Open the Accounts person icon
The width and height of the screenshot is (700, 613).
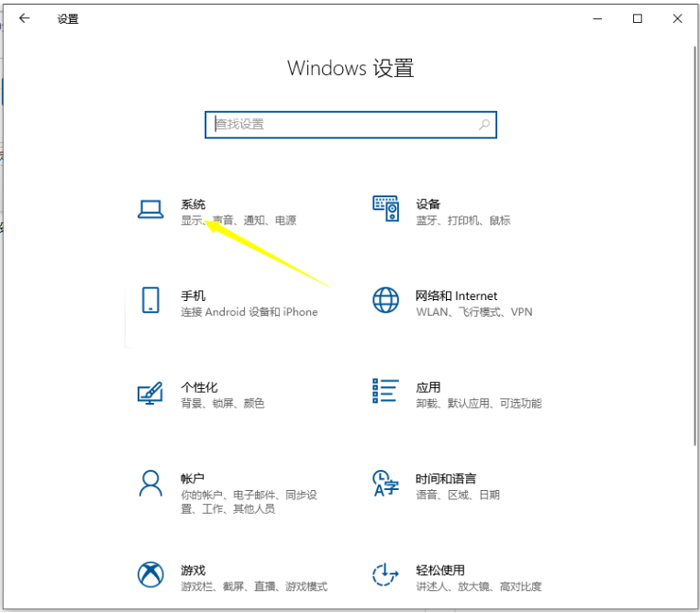150,483
